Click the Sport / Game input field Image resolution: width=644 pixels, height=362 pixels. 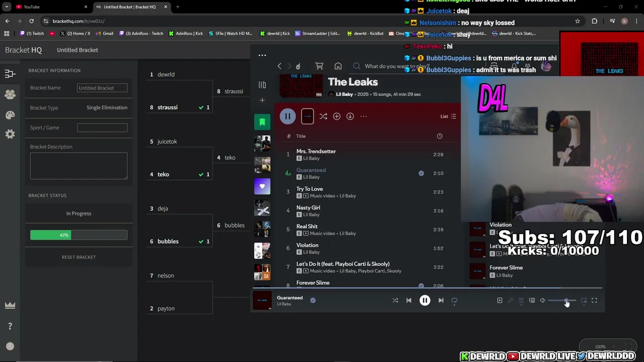(x=102, y=128)
